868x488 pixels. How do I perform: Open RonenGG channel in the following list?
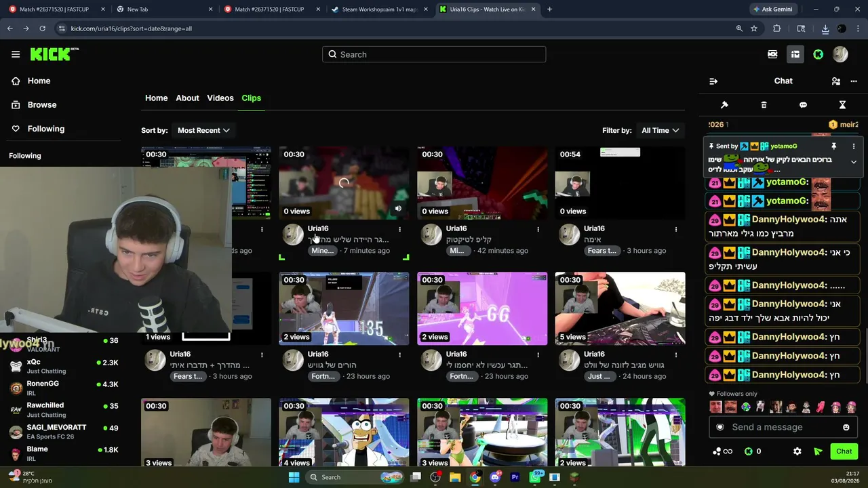tap(64, 388)
